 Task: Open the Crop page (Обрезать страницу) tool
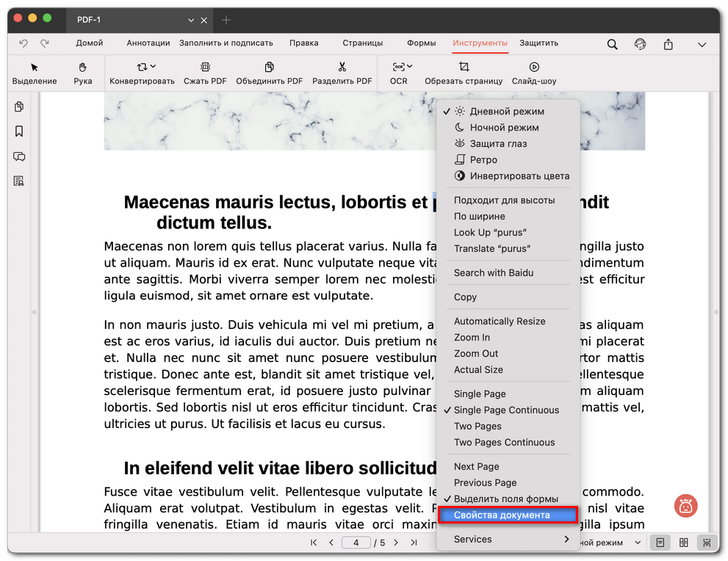coord(464,67)
